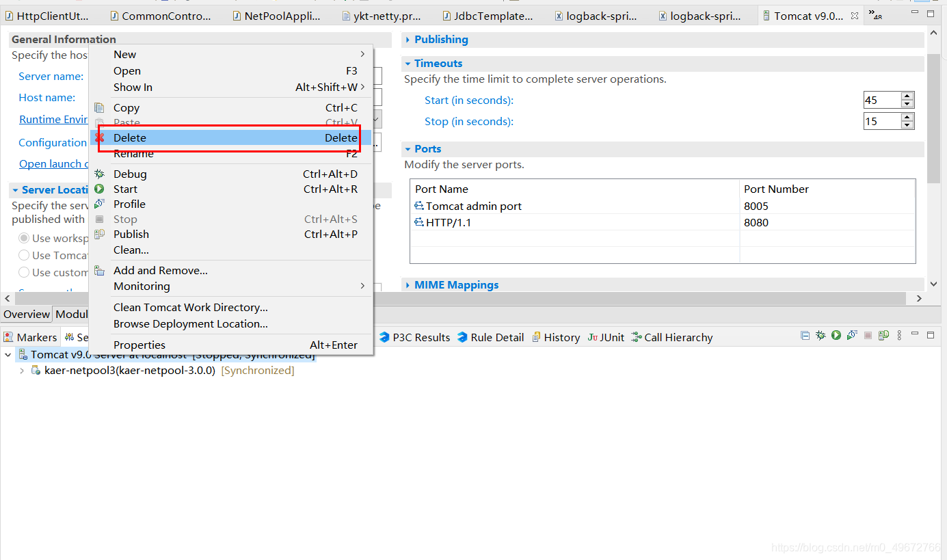Click Clean Tomcat Work Directory menu entry
This screenshot has height=560, width=947.
[x=190, y=307]
